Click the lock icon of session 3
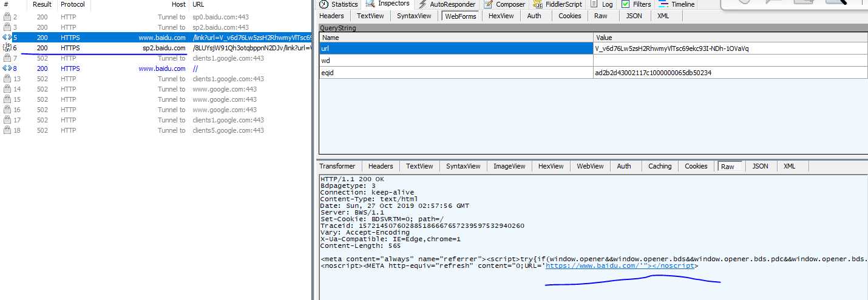868x300 pixels. coord(7,27)
